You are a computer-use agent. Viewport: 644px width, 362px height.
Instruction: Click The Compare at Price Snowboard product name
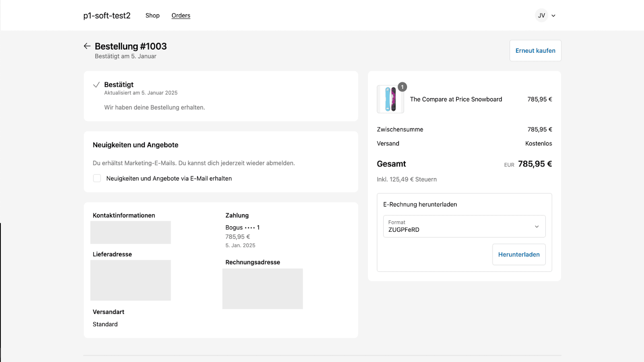pos(456,99)
